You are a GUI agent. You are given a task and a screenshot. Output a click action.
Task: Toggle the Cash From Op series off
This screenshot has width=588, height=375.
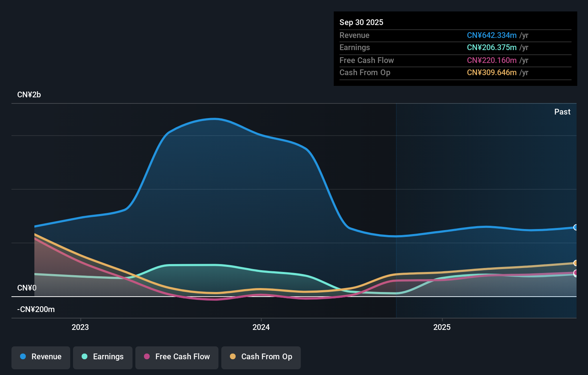[261, 357]
